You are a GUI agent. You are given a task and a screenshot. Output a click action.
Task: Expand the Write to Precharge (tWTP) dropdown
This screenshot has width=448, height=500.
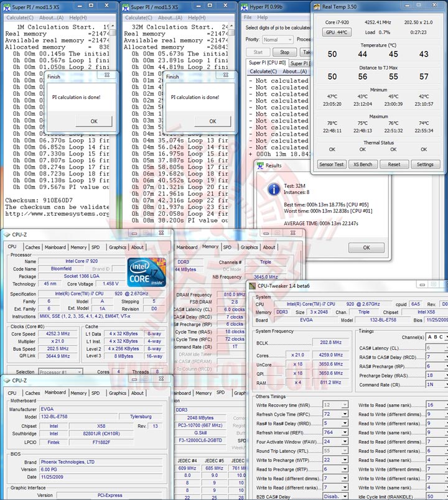click(345, 460)
